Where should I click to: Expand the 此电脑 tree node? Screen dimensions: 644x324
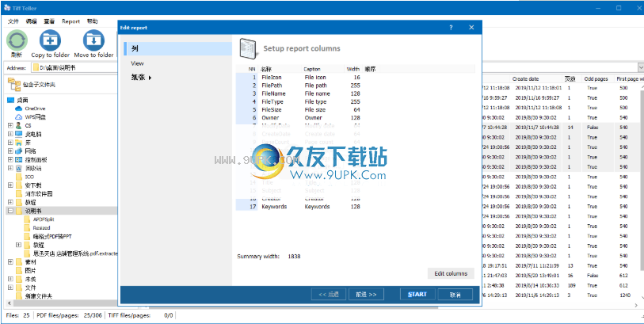click(x=10, y=135)
